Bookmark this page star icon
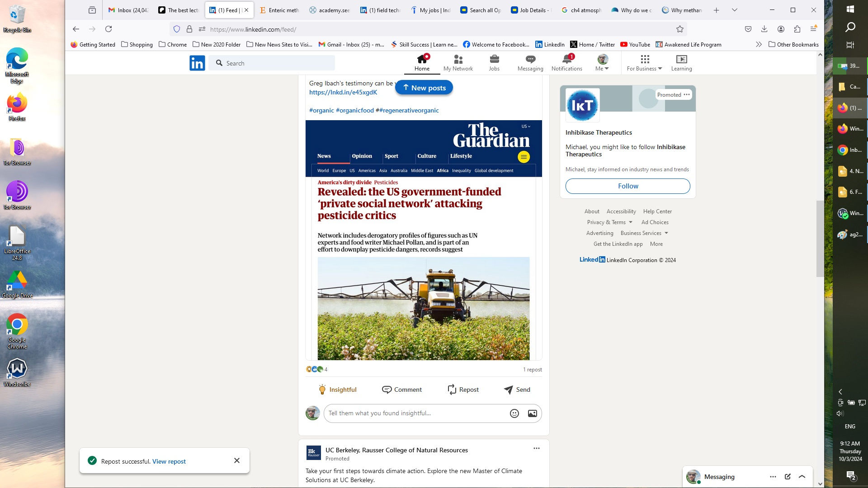 (679, 29)
